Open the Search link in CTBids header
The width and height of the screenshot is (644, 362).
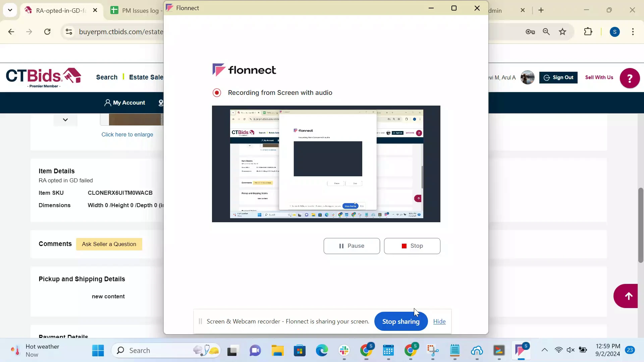click(x=107, y=77)
